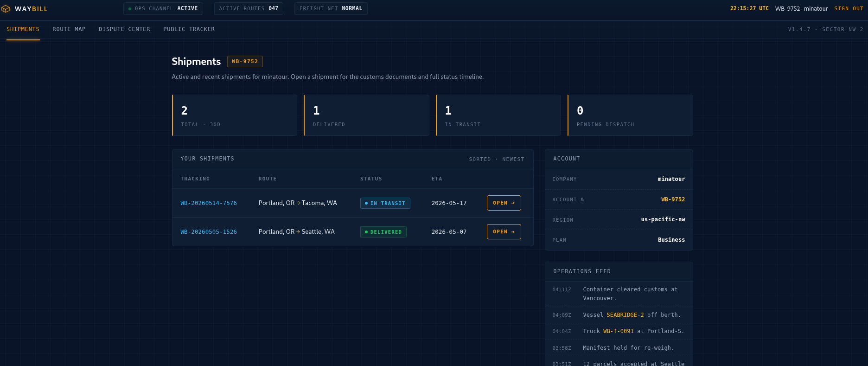Follow tracking link WB-20260505-1526
Image resolution: width=868 pixels, height=366 pixels.
point(209,232)
